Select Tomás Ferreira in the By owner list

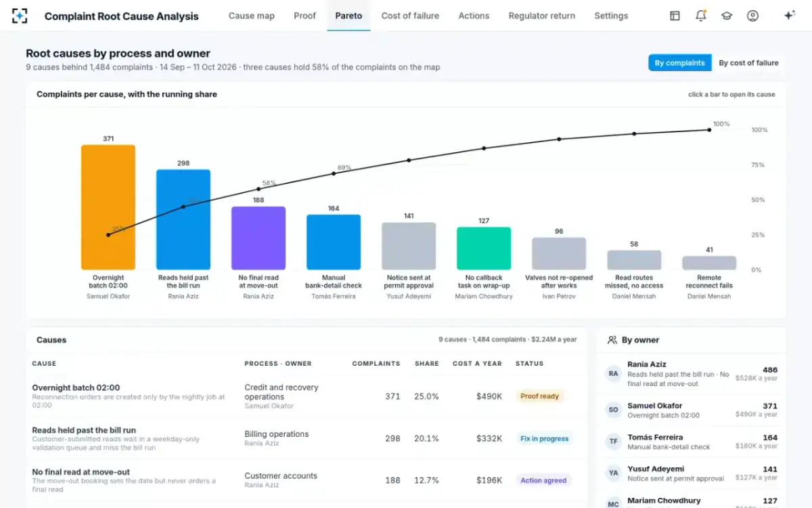click(x=691, y=442)
